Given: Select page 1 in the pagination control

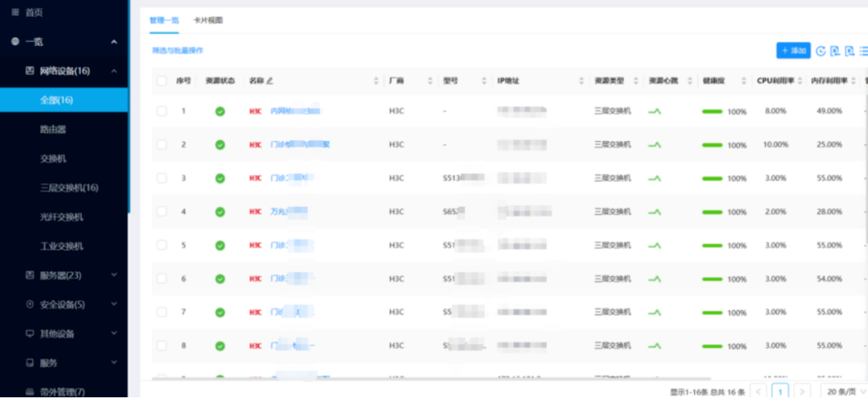Looking at the screenshot, I should 780,390.
